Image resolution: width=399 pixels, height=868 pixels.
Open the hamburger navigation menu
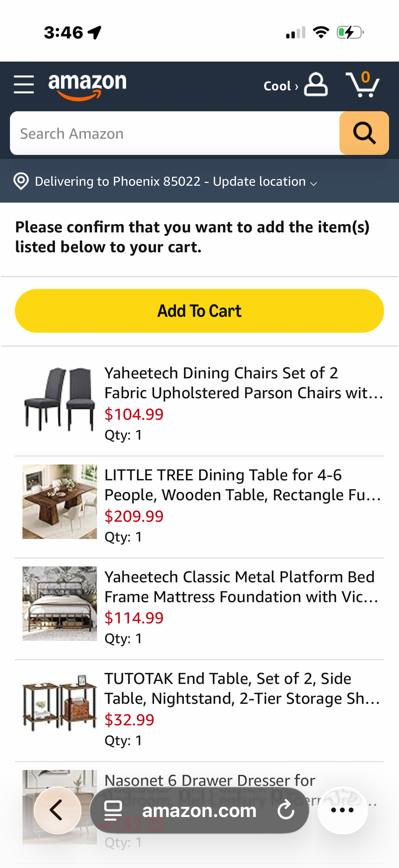[x=24, y=84]
